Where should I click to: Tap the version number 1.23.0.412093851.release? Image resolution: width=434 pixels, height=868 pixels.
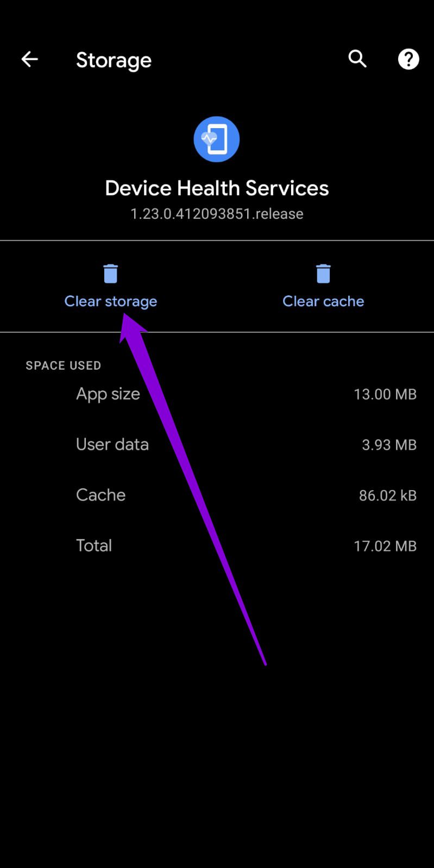[x=217, y=214]
